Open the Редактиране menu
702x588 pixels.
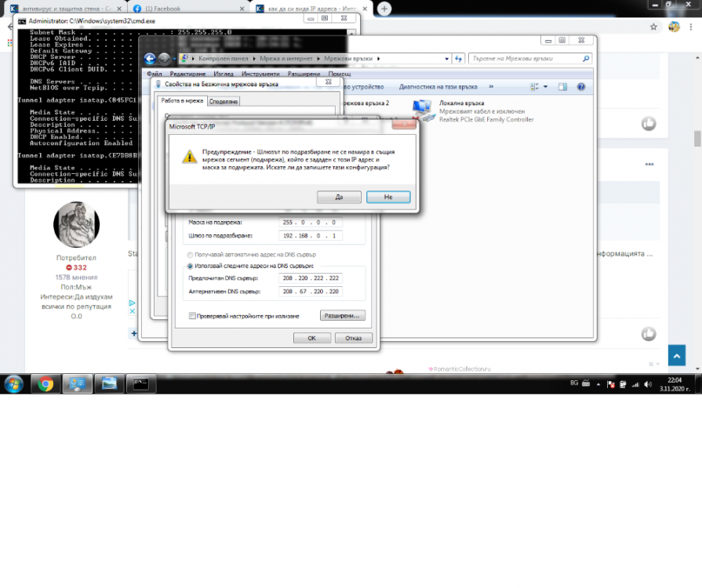tap(187, 74)
